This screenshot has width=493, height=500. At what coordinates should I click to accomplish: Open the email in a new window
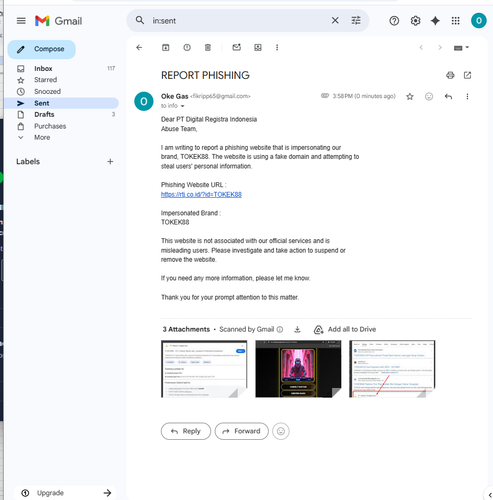[467, 75]
